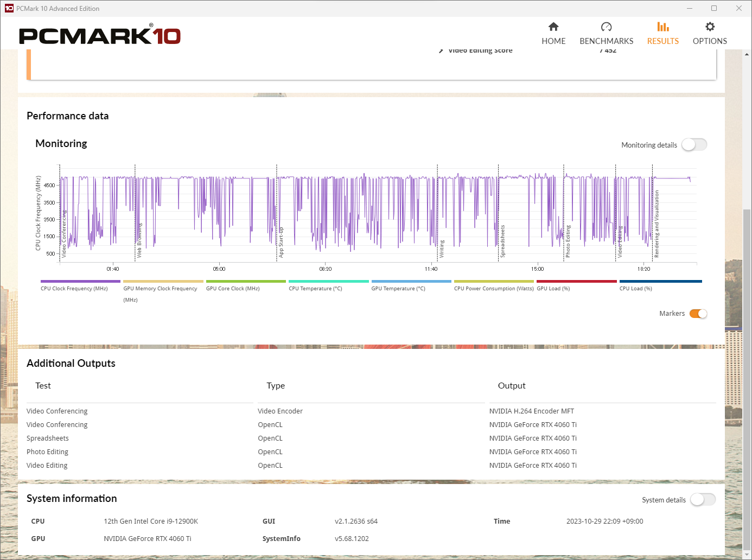Select the Spreadsheets test row

(48, 438)
